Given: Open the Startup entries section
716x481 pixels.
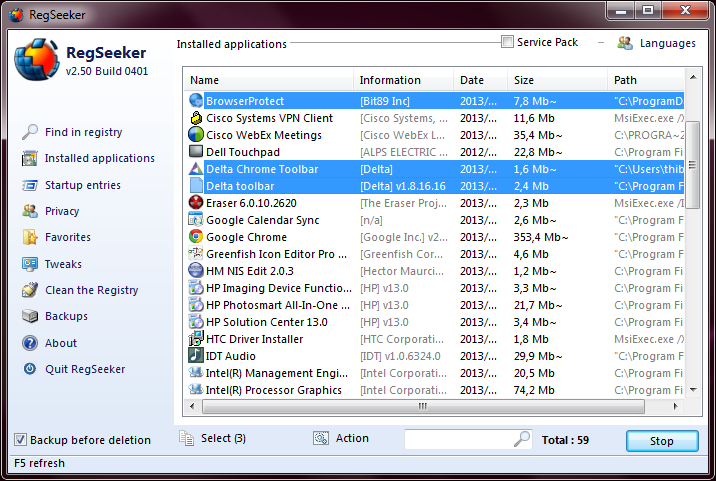Looking at the screenshot, I should coord(83,185).
